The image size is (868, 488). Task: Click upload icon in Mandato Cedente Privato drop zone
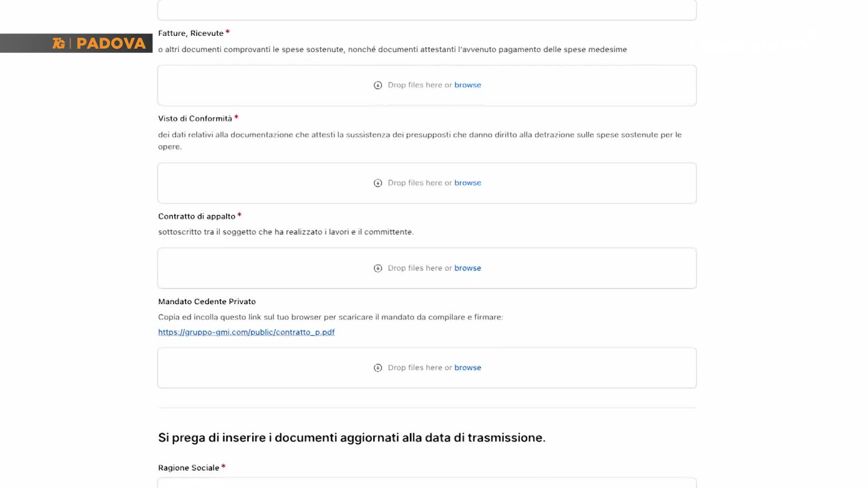(x=378, y=368)
